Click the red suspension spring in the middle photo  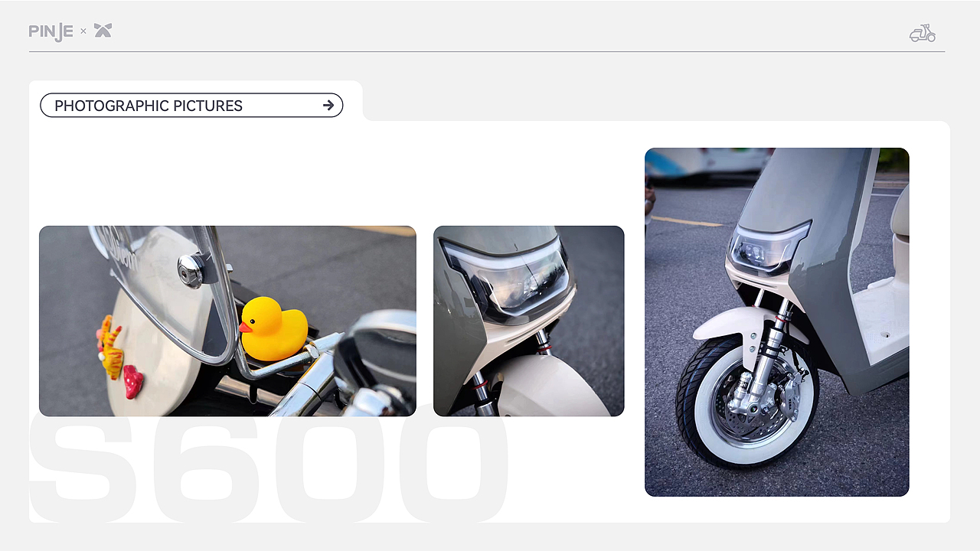coord(544,347)
